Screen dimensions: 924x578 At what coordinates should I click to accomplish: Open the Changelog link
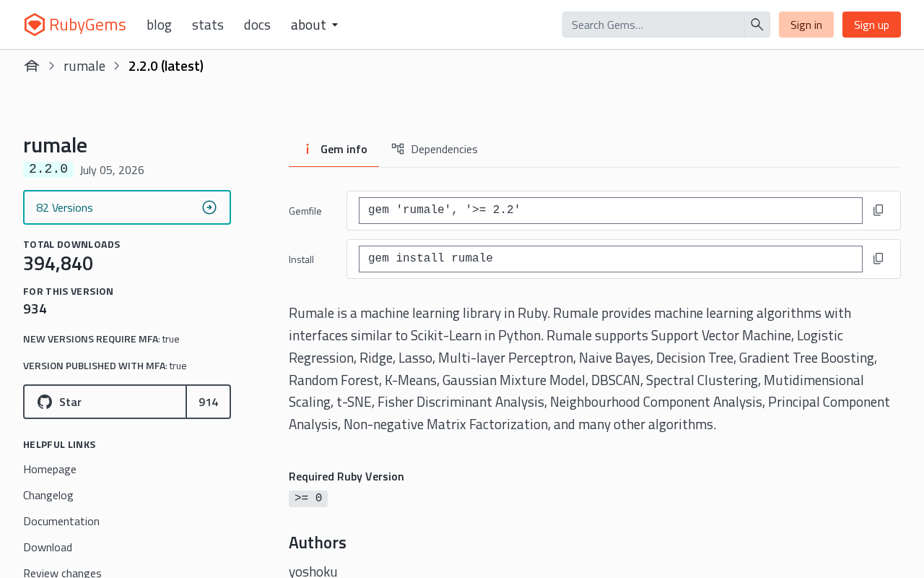pos(48,495)
